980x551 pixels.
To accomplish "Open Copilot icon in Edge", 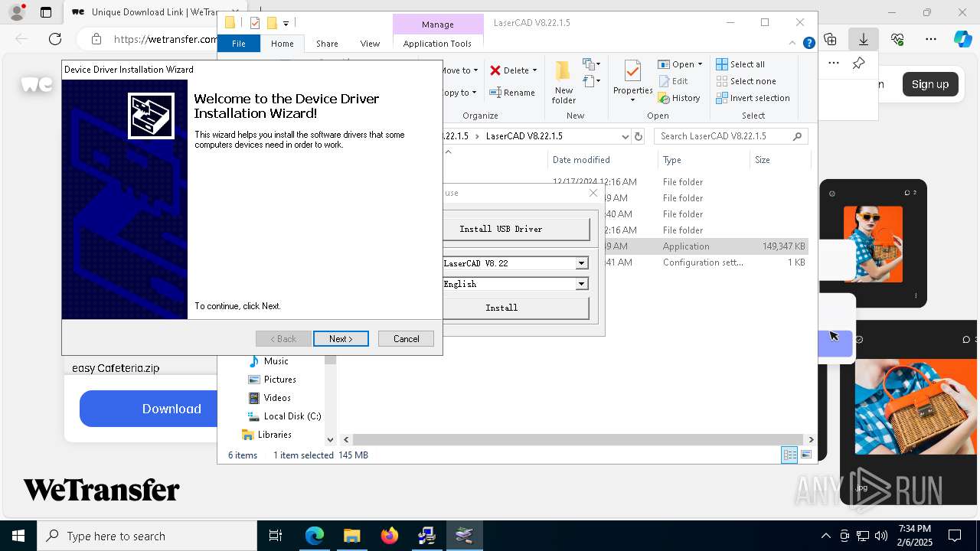I will click(962, 39).
